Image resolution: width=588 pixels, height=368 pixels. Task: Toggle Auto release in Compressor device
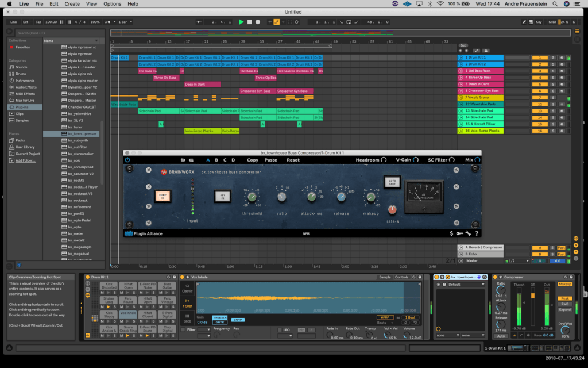501,336
